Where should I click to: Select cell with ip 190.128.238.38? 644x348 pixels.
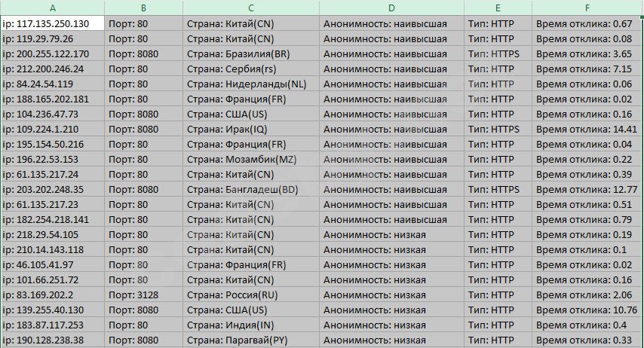pyautogui.click(x=52, y=340)
